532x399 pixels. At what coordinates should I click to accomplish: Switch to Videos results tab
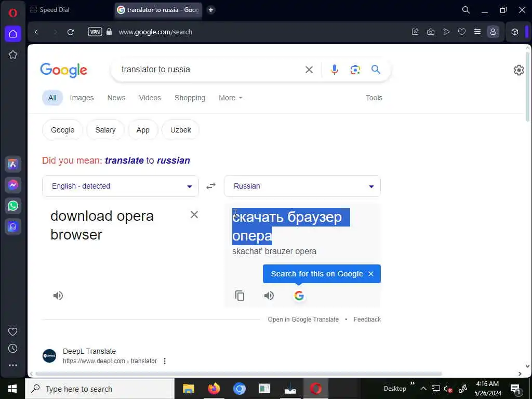(x=150, y=98)
